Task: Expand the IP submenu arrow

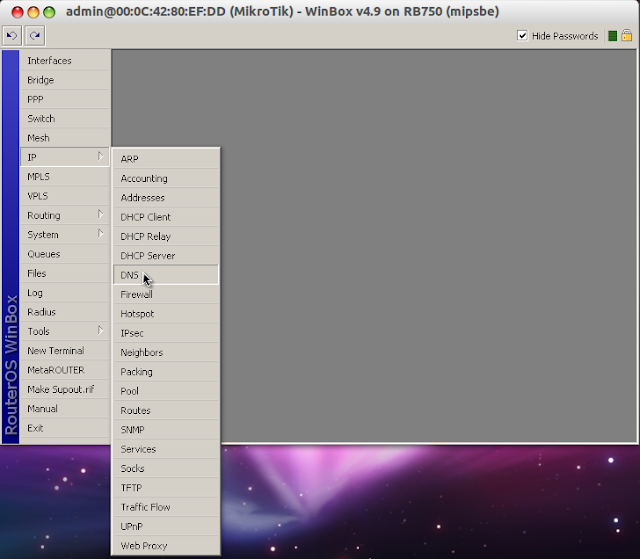Action: click(100, 157)
